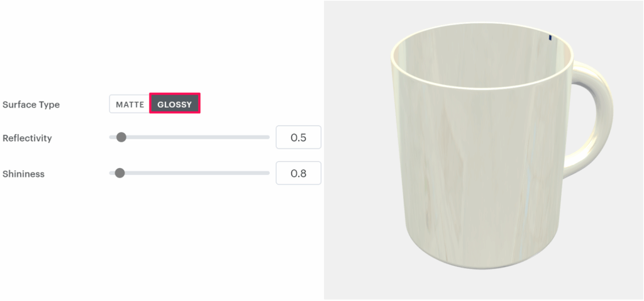
Task: Click the small blue mark on the mug rim
Action: (550, 38)
